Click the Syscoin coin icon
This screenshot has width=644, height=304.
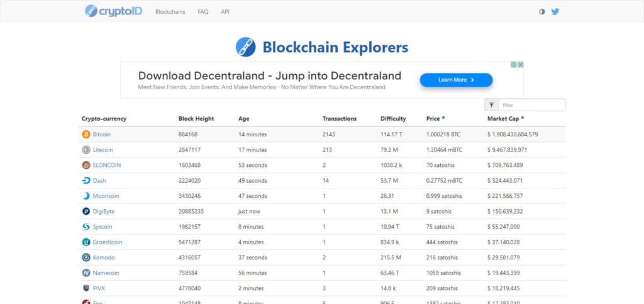coord(86,227)
